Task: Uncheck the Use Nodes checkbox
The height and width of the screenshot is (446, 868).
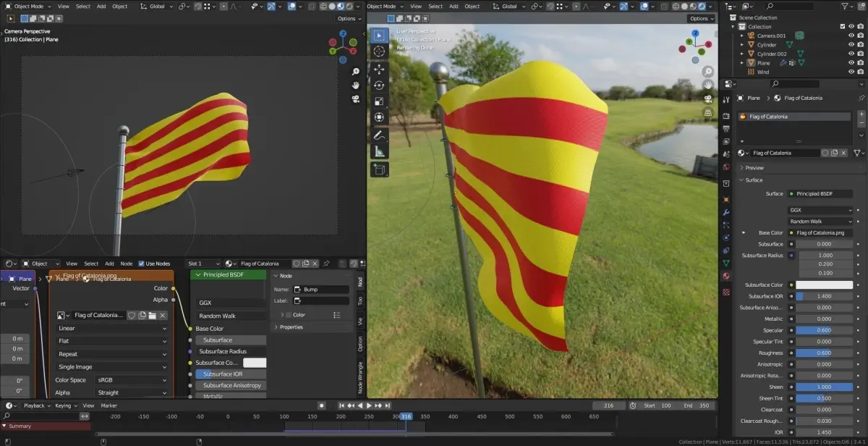Action: point(141,264)
